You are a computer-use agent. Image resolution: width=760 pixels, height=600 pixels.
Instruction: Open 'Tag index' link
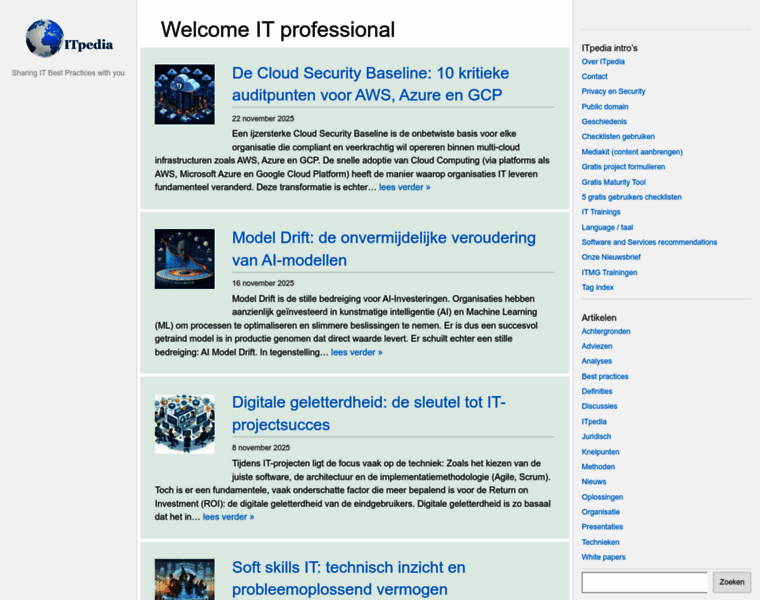click(x=598, y=287)
